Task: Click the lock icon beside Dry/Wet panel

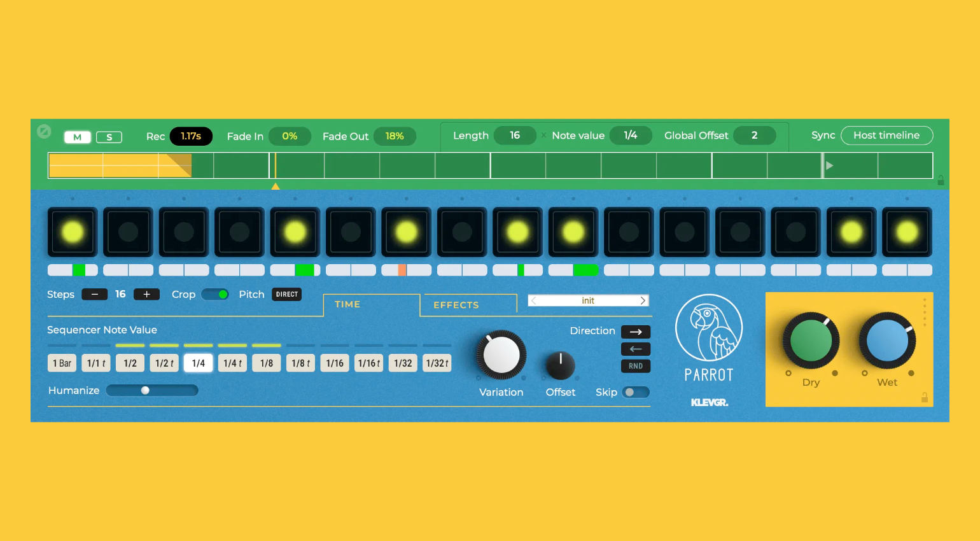Action: (924, 398)
